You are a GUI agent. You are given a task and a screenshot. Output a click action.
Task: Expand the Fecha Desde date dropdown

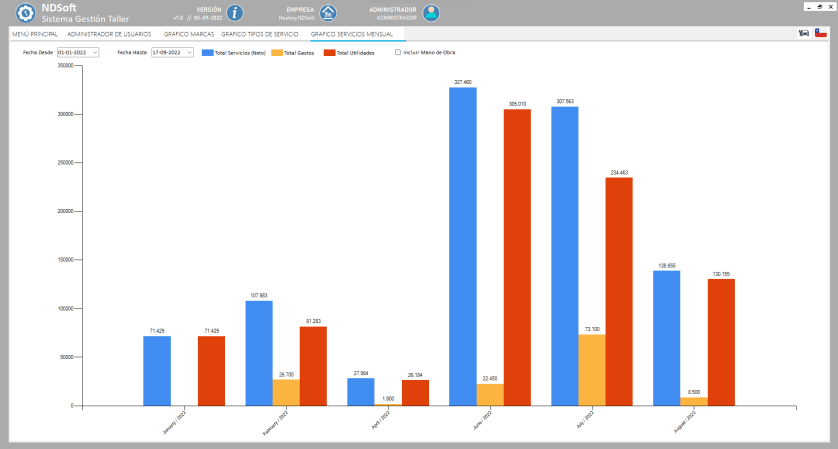[x=95, y=52]
